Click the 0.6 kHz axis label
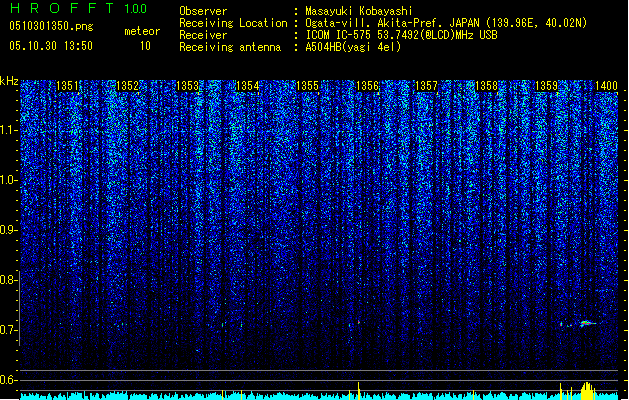The width and height of the screenshot is (629, 400). (x=7, y=380)
